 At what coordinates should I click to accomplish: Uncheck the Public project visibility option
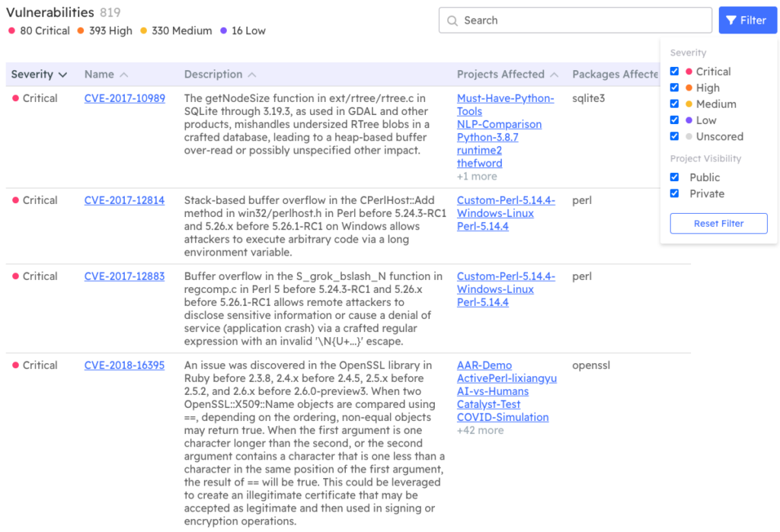point(673,177)
